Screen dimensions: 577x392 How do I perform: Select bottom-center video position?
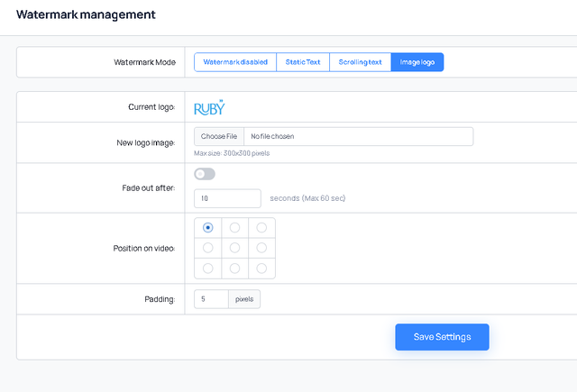coord(234,268)
